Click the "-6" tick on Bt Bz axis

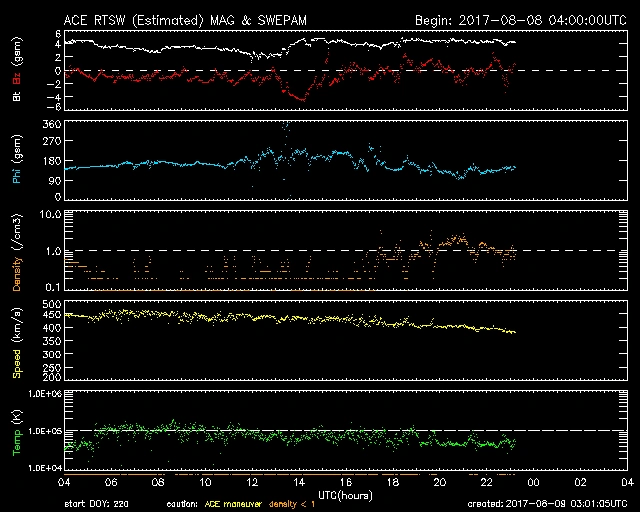click(54, 107)
